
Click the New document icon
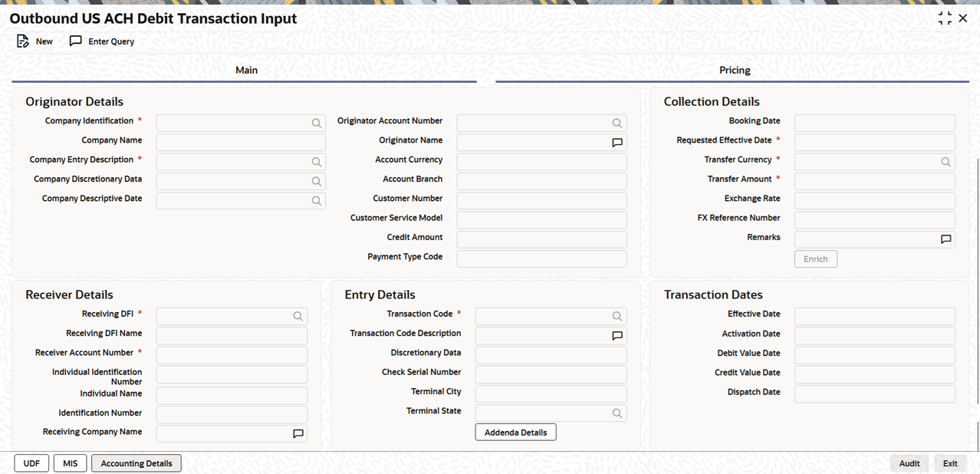click(22, 41)
